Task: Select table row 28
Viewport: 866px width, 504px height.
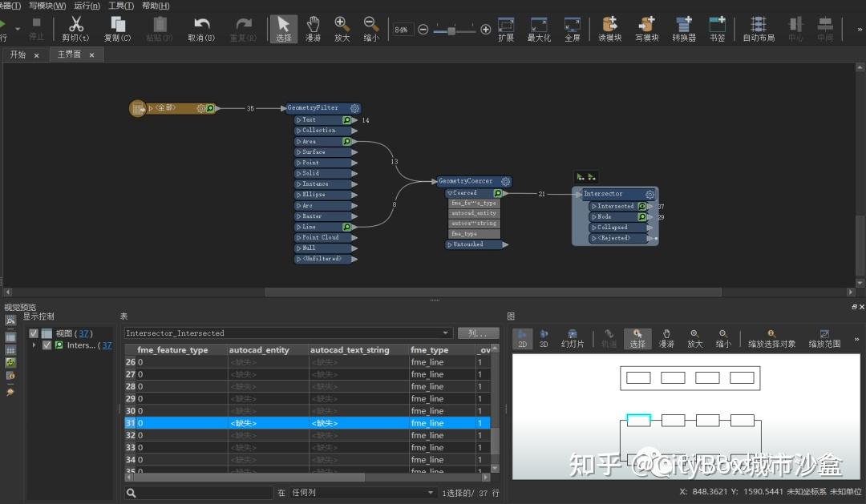Action: [x=308, y=386]
